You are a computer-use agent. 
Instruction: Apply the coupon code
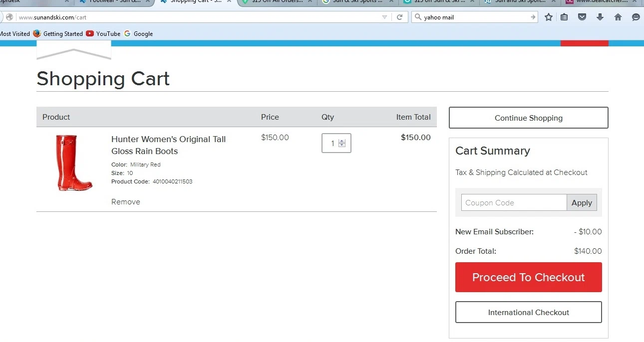click(582, 202)
